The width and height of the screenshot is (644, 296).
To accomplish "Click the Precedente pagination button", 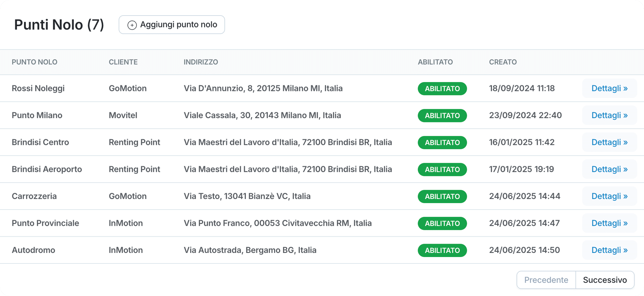I will (x=546, y=280).
